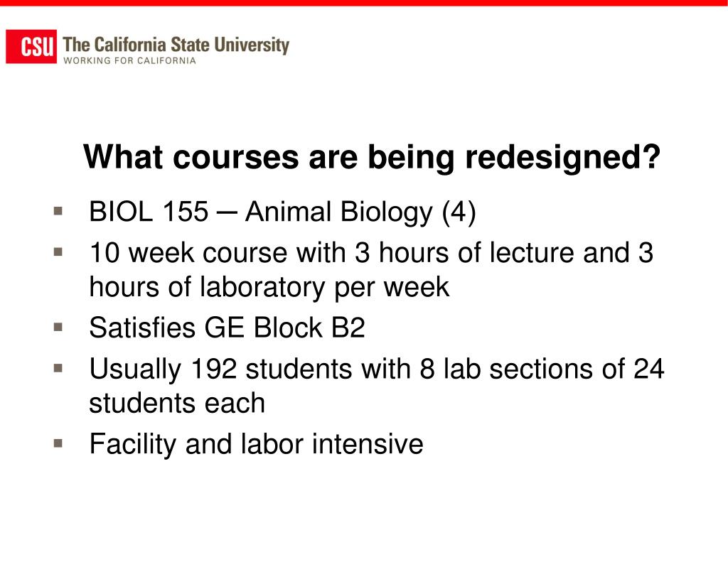Click the '(4)' unit count text
Viewport: 728px width, 562px height.
459,213
